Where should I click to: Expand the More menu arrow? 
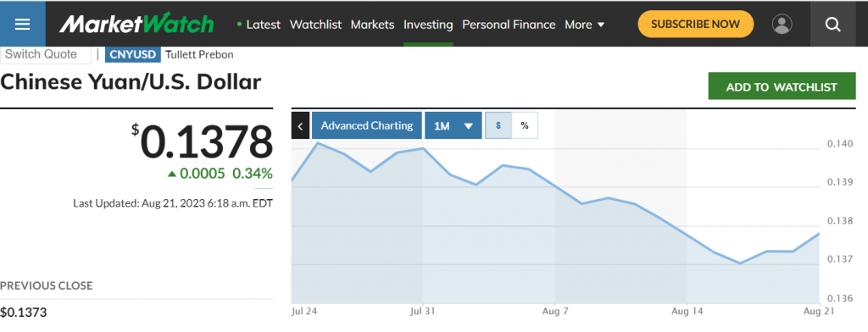coord(602,25)
